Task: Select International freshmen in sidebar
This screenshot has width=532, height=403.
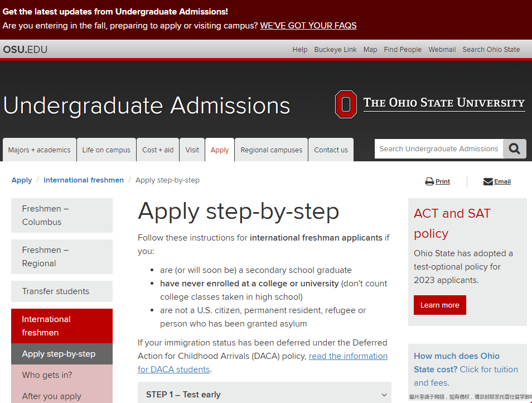Action: point(62,326)
